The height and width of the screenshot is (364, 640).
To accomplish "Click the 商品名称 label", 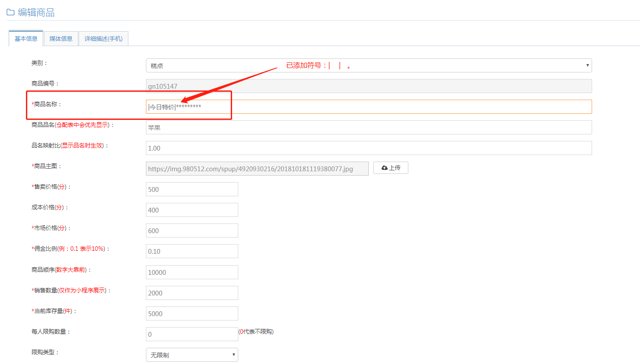I will (x=47, y=104).
